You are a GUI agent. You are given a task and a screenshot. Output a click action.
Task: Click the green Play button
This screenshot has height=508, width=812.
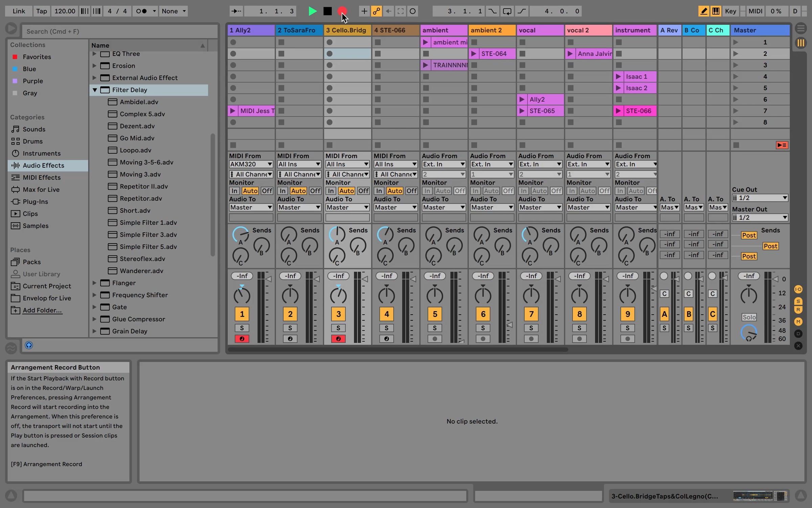312,11
